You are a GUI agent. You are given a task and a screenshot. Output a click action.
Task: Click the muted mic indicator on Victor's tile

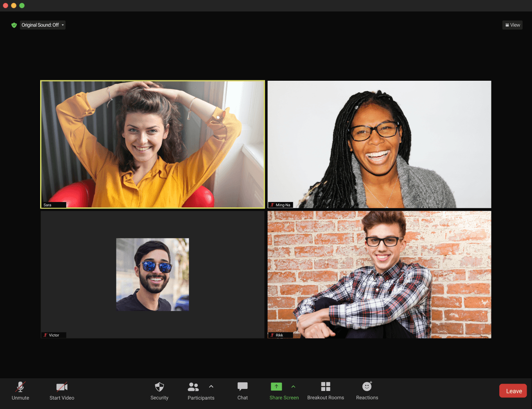[45, 335]
